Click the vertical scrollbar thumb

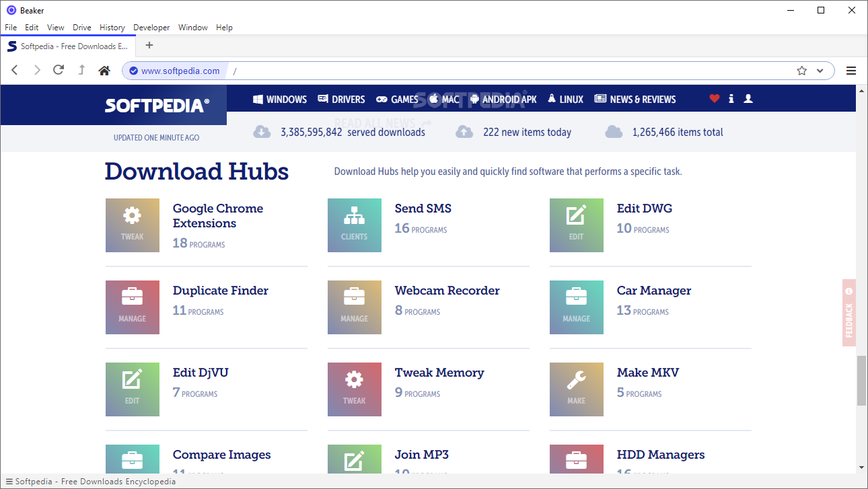[862, 381]
